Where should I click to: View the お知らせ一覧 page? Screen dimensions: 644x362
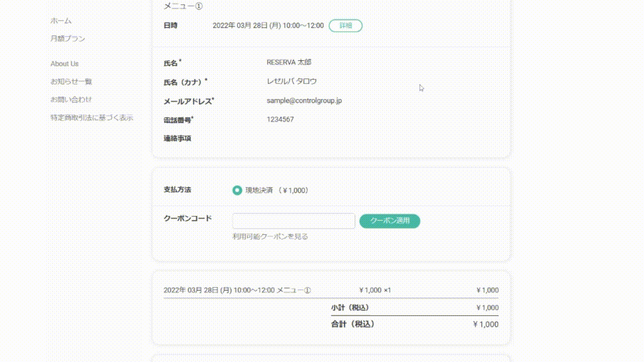pyautogui.click(x=71, y=81)
